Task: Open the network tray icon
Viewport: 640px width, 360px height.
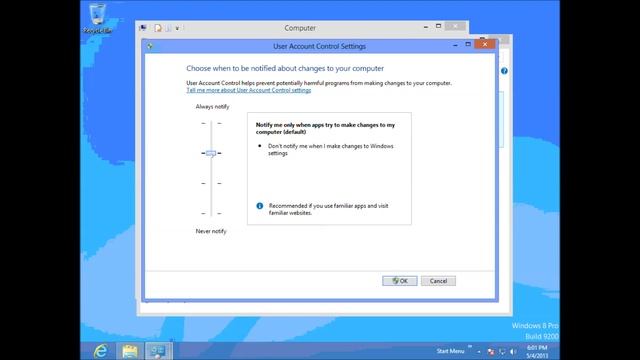Action: [502, 351]
